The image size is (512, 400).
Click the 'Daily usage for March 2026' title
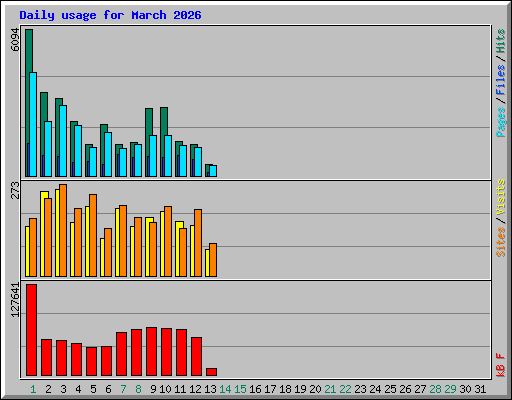click(x=110, y=15)
